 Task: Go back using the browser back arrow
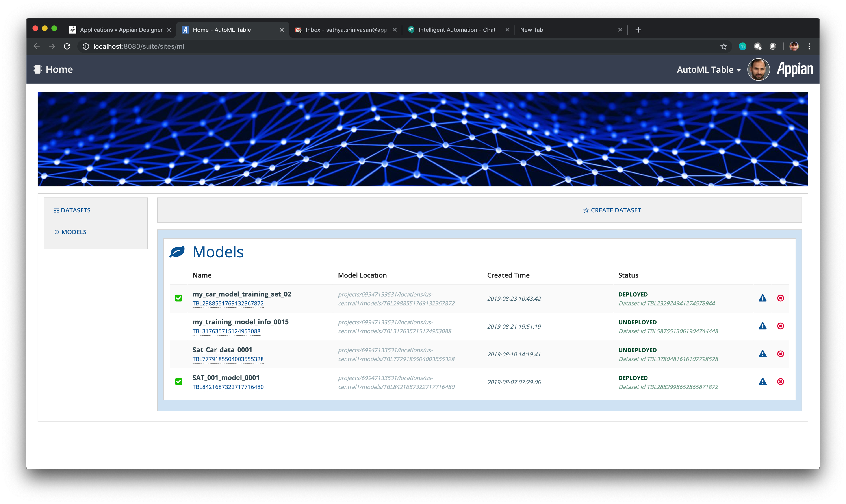click(37, 46)
